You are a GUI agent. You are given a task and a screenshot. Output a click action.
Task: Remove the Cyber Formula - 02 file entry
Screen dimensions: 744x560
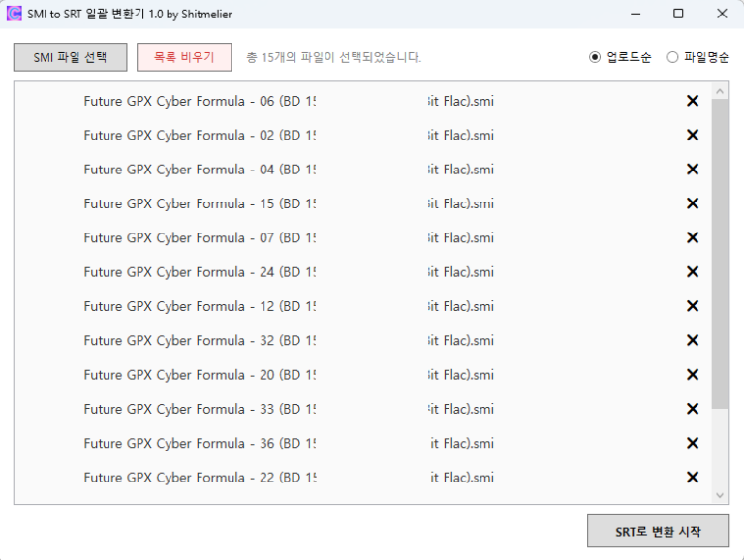(693, 135)
